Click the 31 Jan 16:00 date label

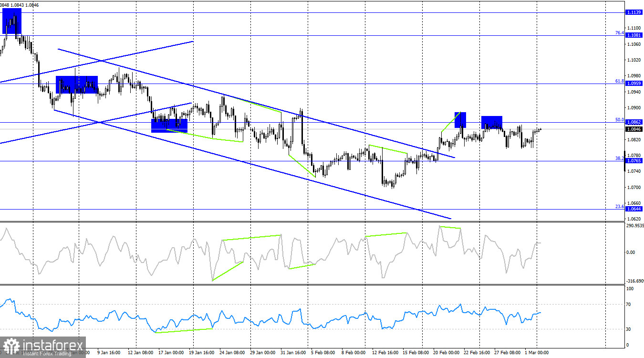[x=292, y=354]
